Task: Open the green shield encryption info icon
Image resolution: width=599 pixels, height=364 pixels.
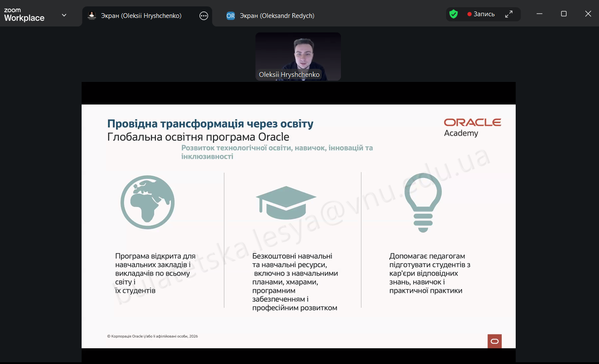Action: click(x=454, y=14)
